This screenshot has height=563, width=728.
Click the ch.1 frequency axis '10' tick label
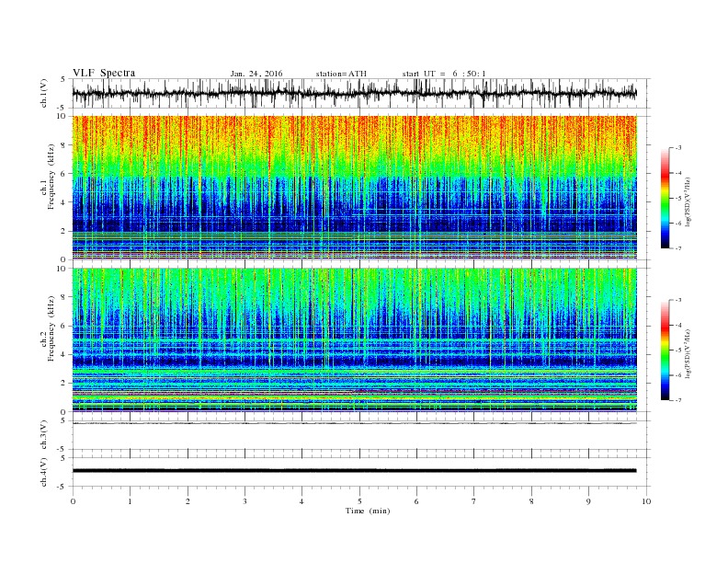click(62, 116)
